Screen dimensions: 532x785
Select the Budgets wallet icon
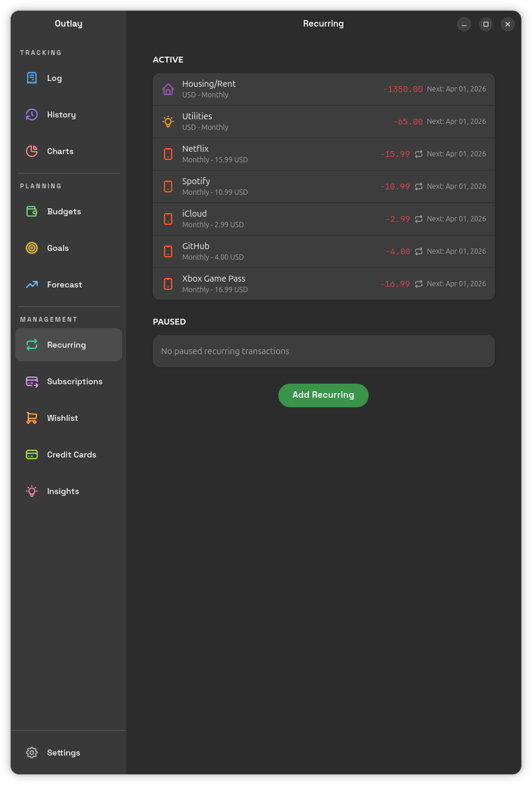coord(32,211)
